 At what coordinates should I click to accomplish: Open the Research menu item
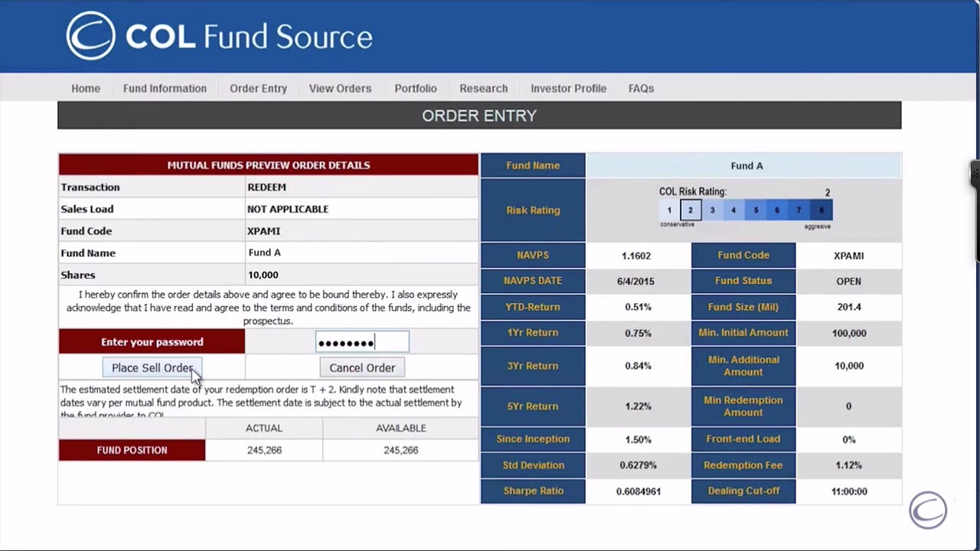tap(483, 88)
